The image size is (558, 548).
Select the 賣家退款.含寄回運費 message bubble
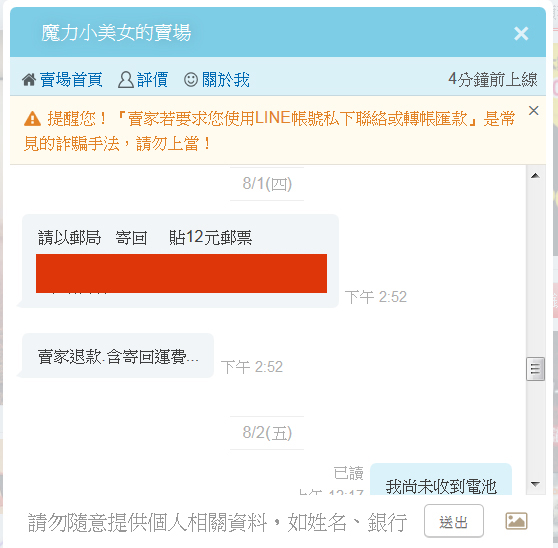point(118,355)
